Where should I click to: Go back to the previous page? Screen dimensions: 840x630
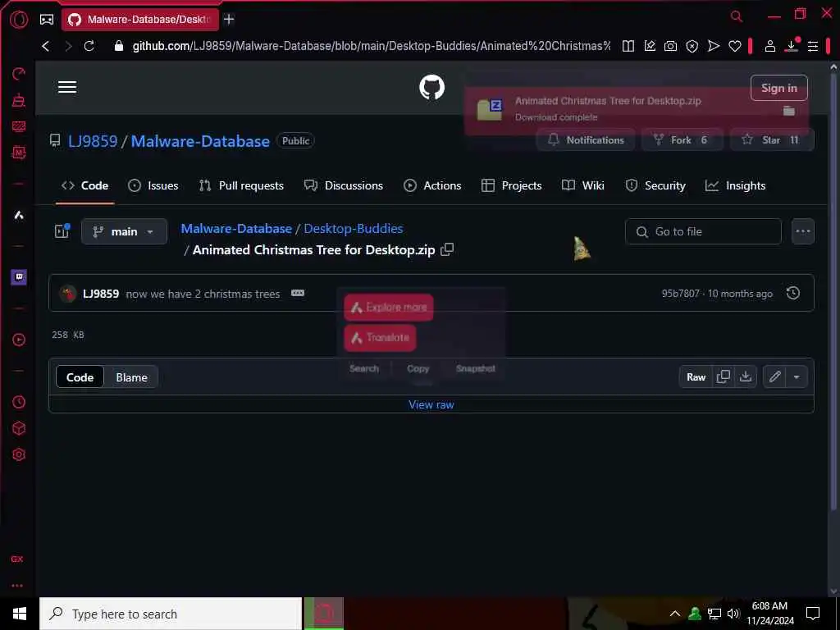coord(46,46)
